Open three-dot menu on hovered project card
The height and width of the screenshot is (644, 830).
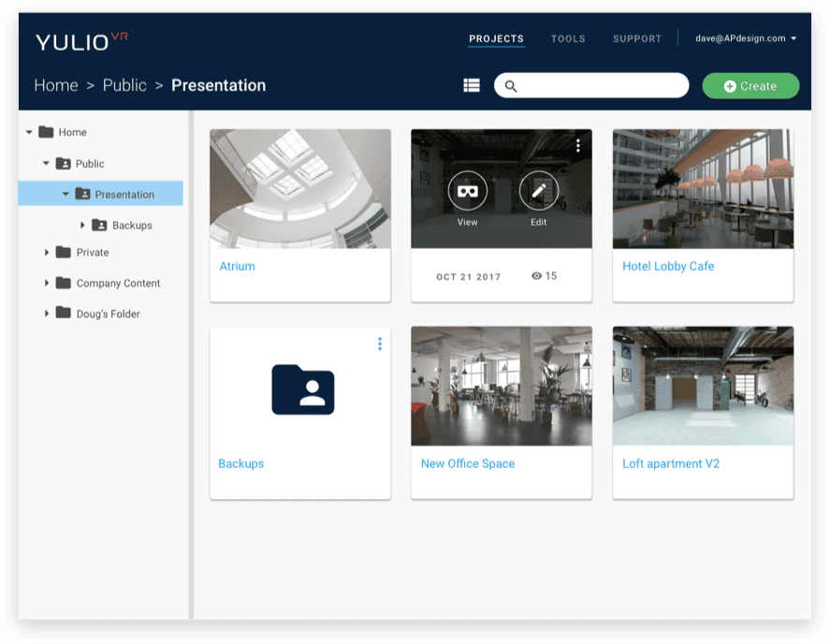pos(578,146)
